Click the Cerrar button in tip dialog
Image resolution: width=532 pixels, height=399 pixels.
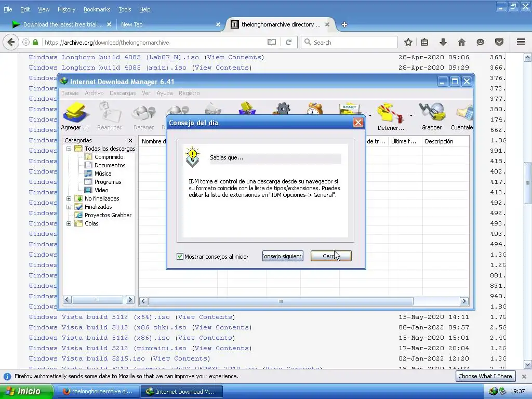[x=331, y=256]
